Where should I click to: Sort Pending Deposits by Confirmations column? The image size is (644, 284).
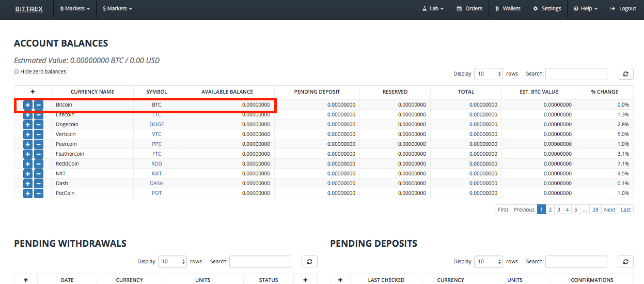[592, 280]
